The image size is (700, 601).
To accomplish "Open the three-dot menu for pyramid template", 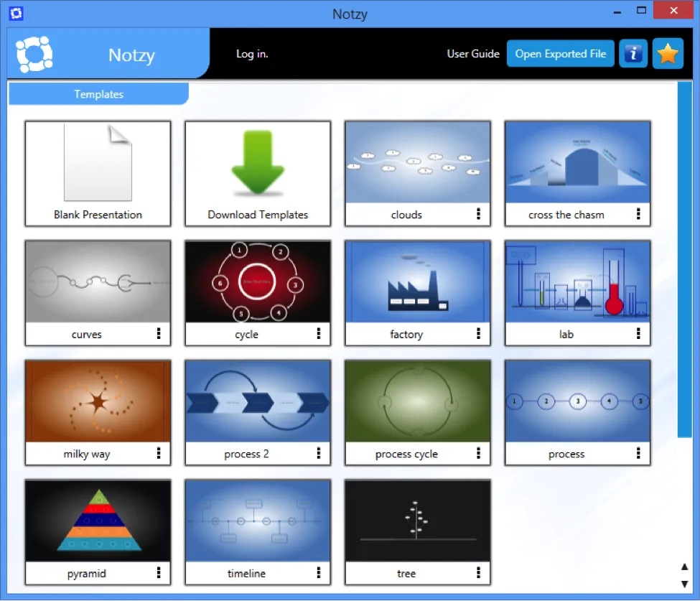I will coord(158,573).
